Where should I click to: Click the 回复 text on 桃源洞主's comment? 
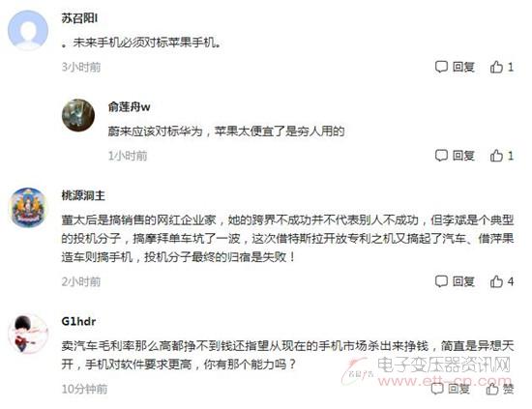463,281
